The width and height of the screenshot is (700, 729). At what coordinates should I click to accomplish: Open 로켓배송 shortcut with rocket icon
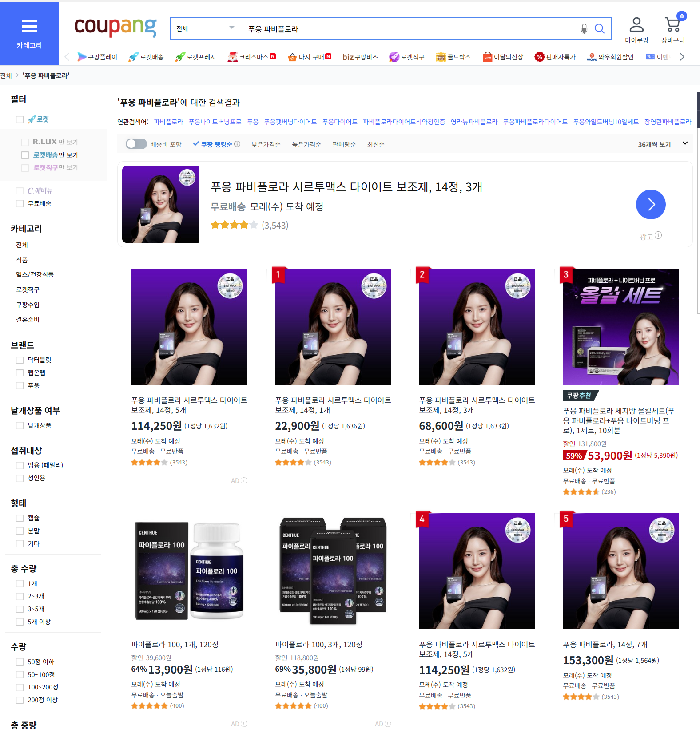point(146,57)
